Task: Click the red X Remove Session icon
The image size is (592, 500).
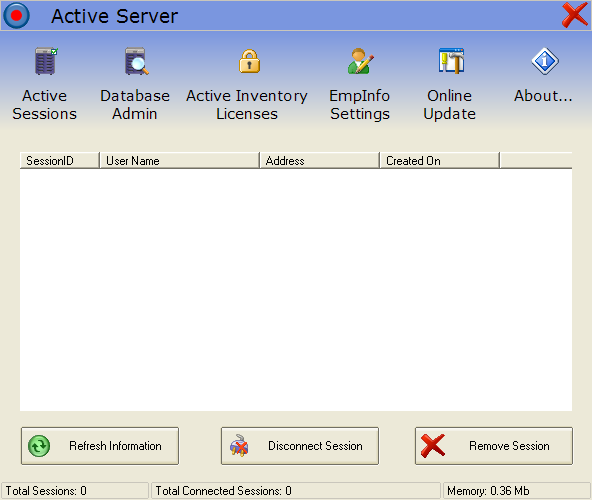Action: coord(433,446)
